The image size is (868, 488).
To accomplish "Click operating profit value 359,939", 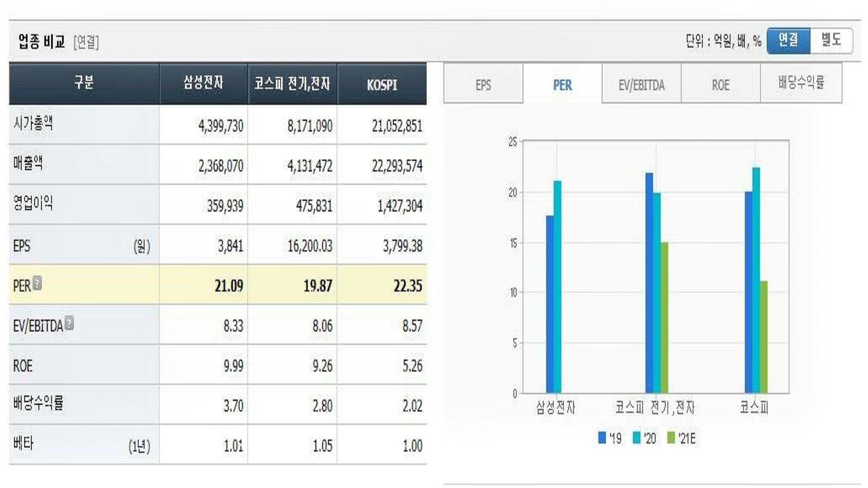I will (x=225, y=206).
